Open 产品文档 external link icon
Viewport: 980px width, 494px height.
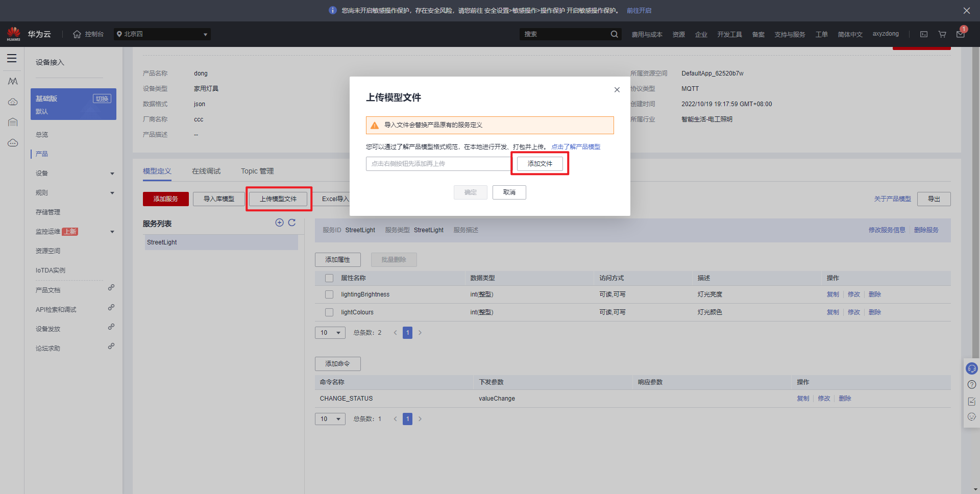[111, 288]
